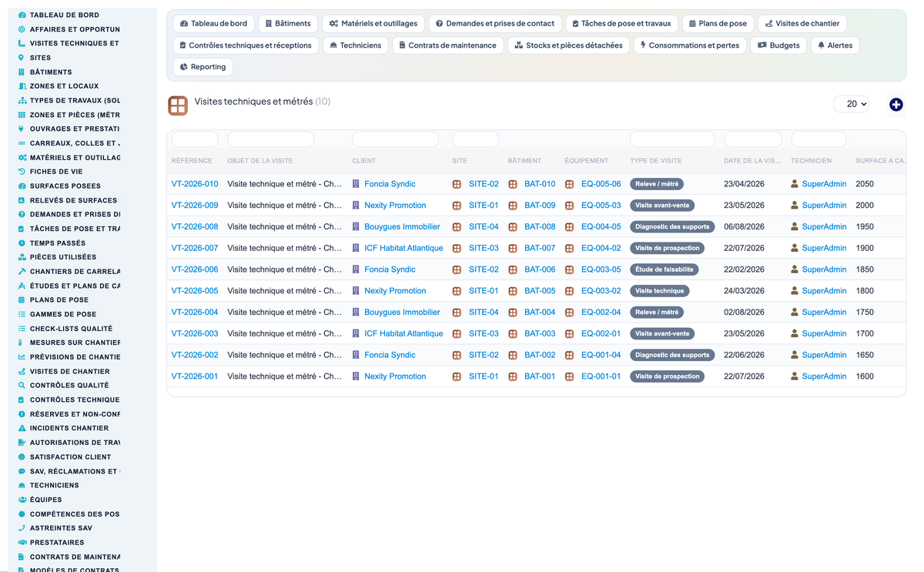Screen dimensions: 924x572
Task: Open reference link VT-2026-010
Action: [x=195, y=184]
